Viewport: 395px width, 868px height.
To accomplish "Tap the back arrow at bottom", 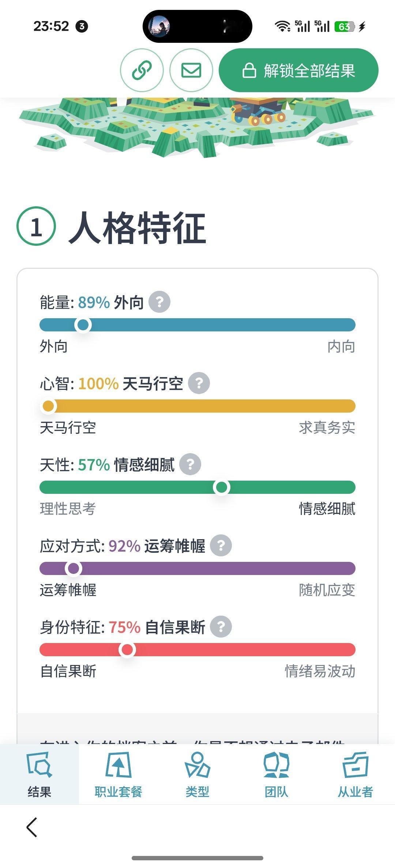I will click(x=32, y=827).
